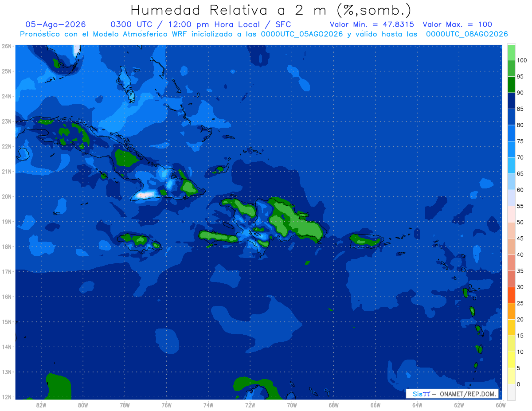Click the legend value '45'
The image size is (532, 411).
(520, 239)
